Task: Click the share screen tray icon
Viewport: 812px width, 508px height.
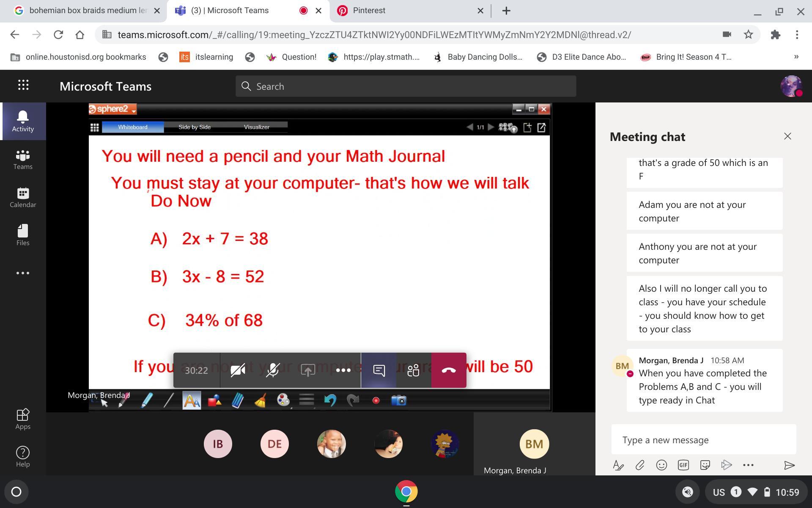Action: (308, 370)
